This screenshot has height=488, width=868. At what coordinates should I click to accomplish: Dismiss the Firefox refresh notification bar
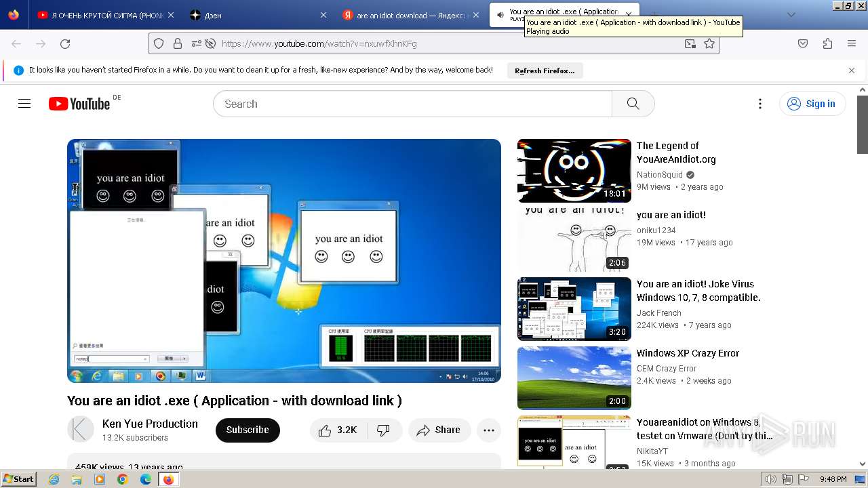click(x=852, y=70)
